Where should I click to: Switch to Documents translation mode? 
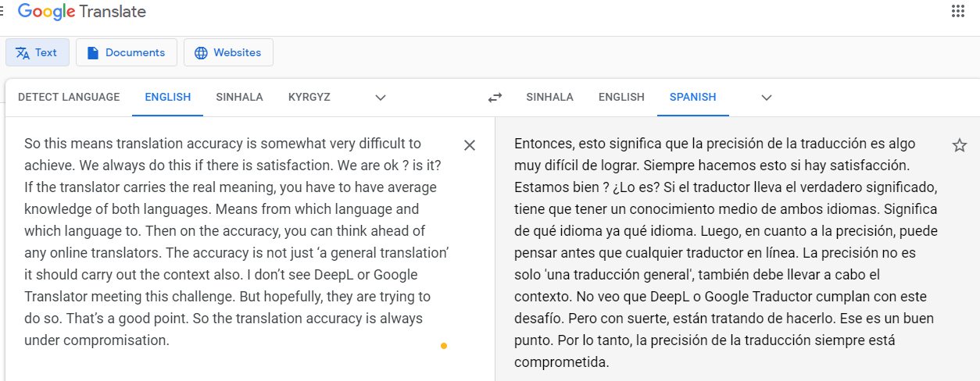coord(127,52)
